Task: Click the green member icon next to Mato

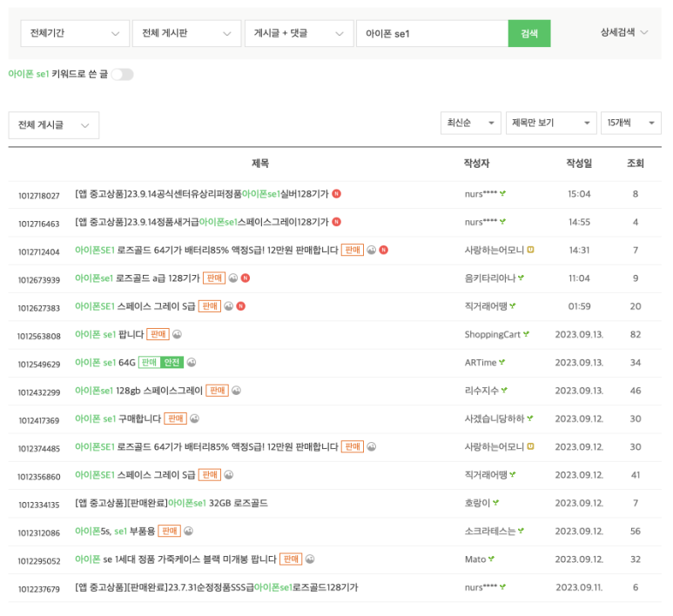Action: (492, 559)
